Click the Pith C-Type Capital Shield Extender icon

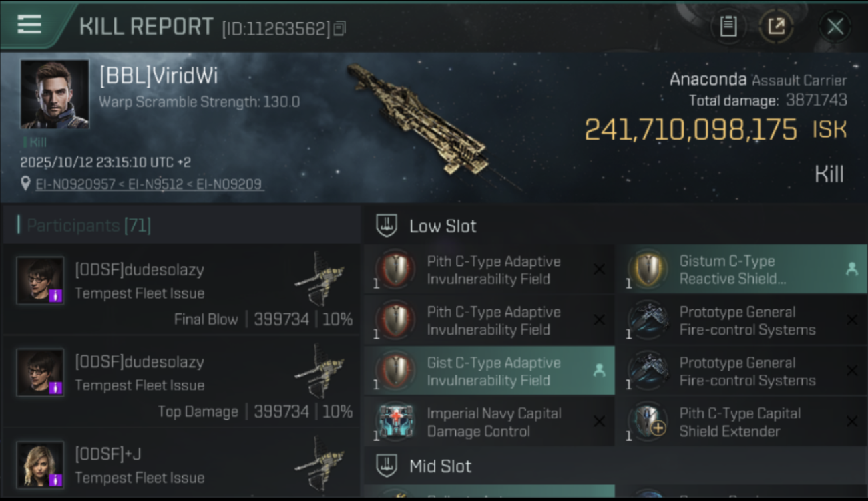point(648,422)
